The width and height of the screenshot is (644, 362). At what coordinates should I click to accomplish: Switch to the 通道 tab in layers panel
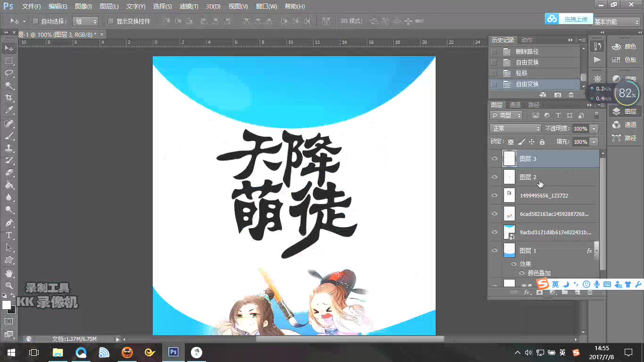(515, 105)
